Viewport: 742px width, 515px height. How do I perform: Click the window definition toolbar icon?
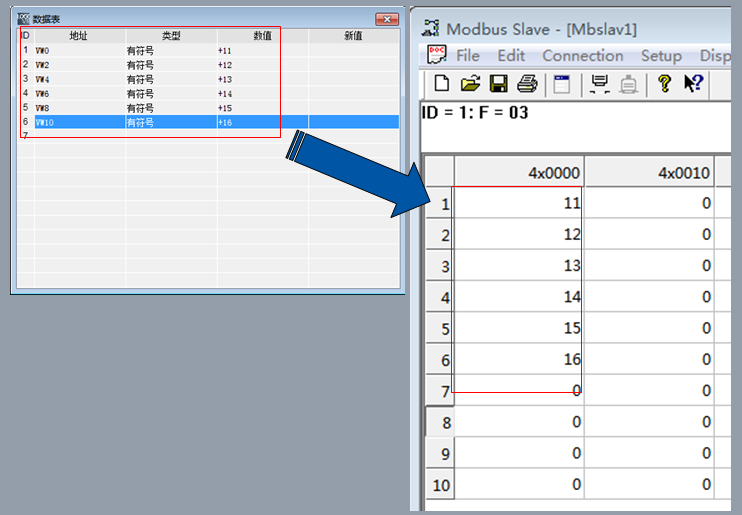(562, 84)
